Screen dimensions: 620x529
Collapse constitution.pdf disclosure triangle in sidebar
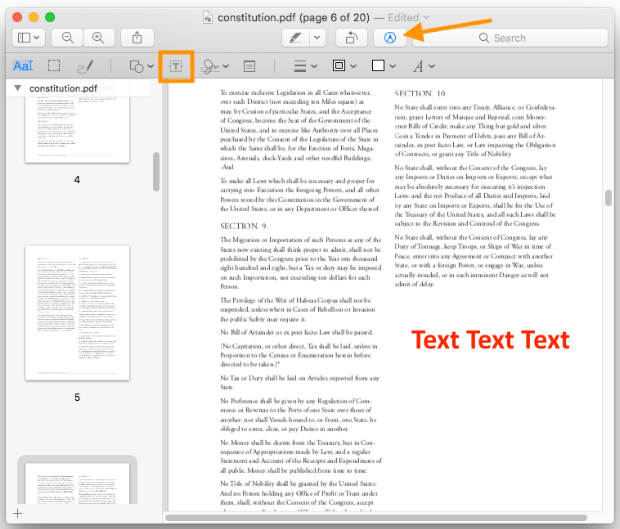tap(17, 88)
